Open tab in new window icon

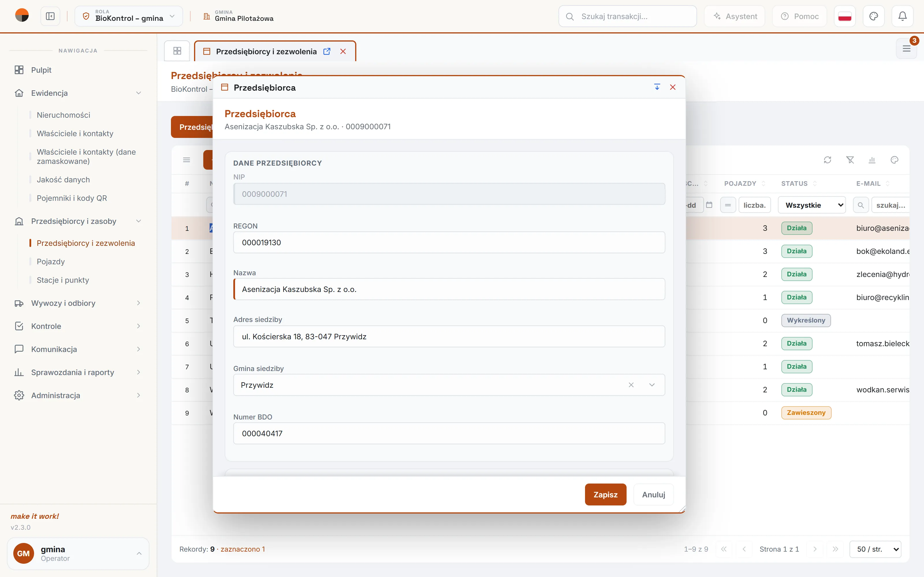click(327, 52)
